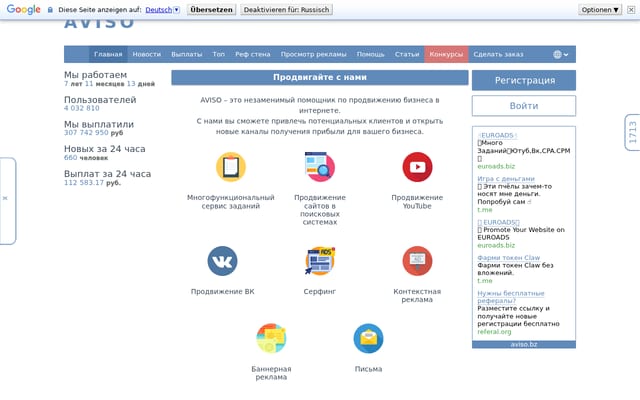The height and width of the screenshot is (400, 640).
Task: Click the 24-hour payouts value 112 583.17 руб.
Action: 92,182
